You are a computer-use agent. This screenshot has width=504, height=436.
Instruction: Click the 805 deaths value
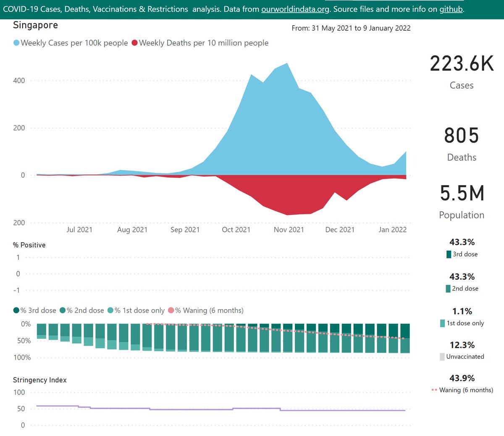click(x=462, y=136)
